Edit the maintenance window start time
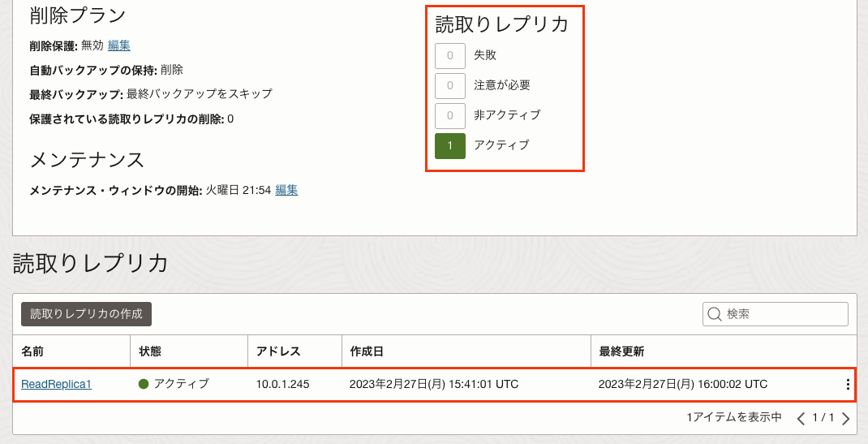The height and width of the screenshot is (444, 868). [286, 190]
